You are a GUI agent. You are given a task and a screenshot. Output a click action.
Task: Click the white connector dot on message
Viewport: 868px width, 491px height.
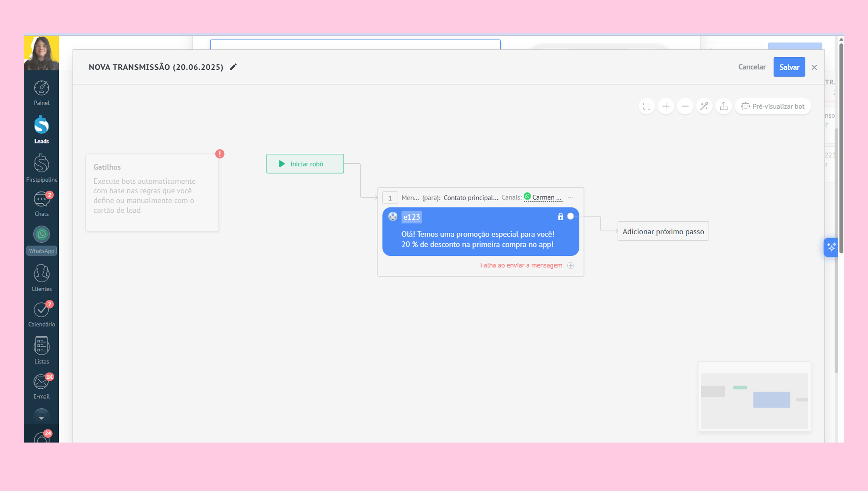coord(570,216)
